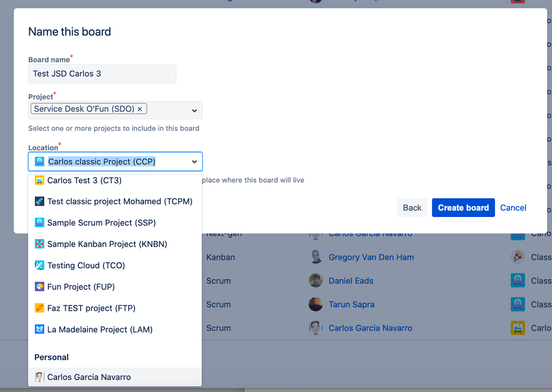Viewport: 552px width, 392px height.
Task: Click the Board name input field
Action: coord(102,73)
